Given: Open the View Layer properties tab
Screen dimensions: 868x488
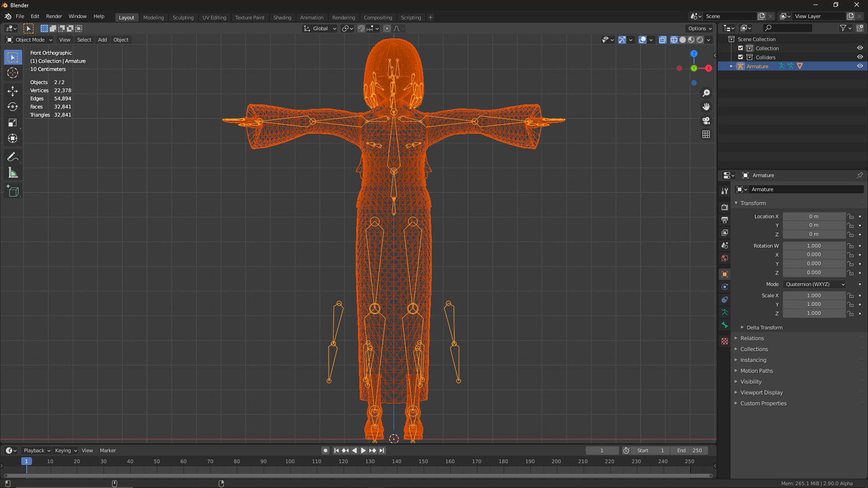Looking at the screenshot, I should (724, 232).
